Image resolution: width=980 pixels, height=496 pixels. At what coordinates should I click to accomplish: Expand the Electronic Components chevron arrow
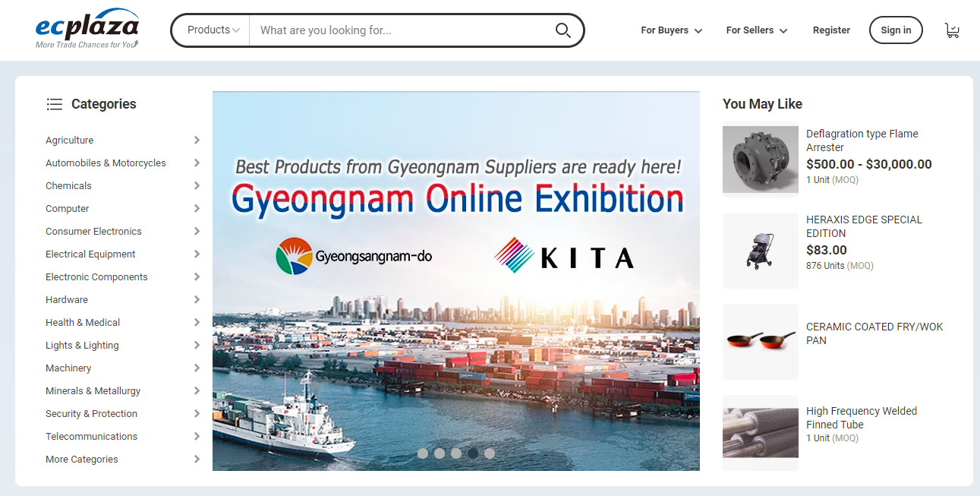pos(197,277)
